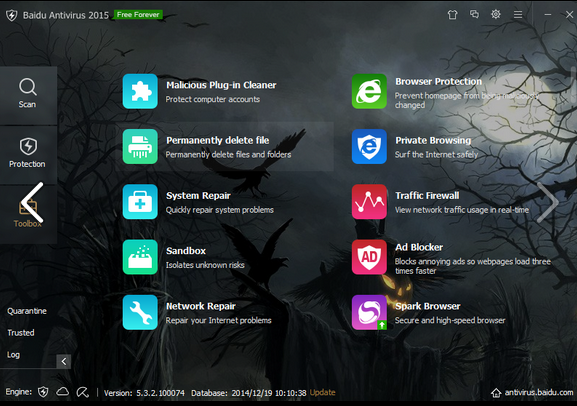
Task: Click the Sandbox title text
Action: [186, 251]
